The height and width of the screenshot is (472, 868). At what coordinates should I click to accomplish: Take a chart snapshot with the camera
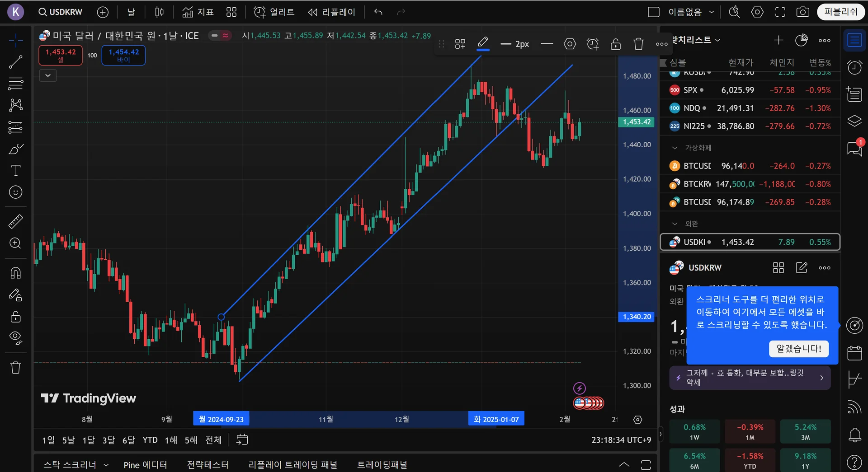(x=803, y=12)
